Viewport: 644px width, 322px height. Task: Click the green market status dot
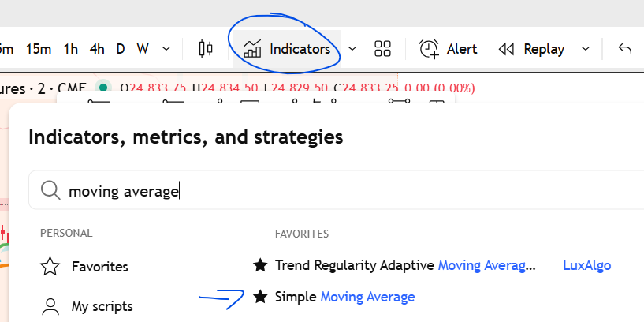click(x=102, y=88)
